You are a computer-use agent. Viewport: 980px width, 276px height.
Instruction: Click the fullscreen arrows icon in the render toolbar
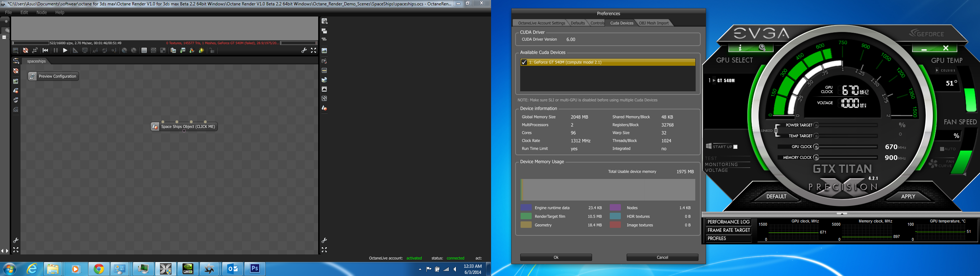(313, 51)
